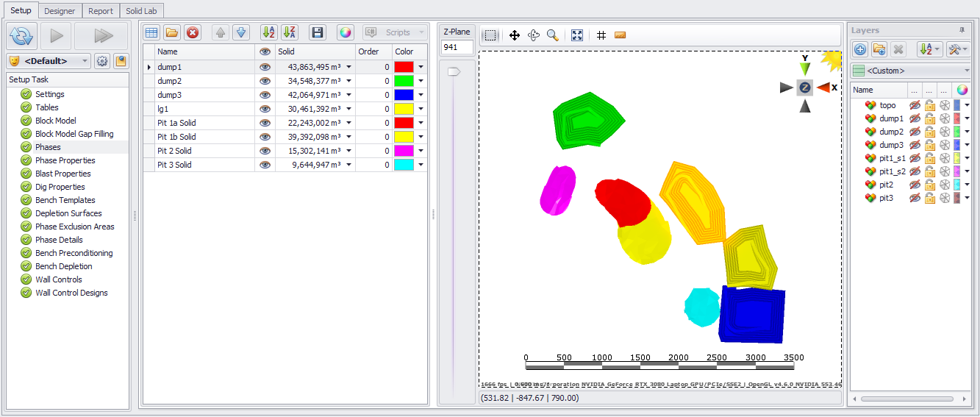Image resolution: width=980 pixels, height=417 pixels.
Task: Toggle the grid display icon
Action: click(601, 35)
